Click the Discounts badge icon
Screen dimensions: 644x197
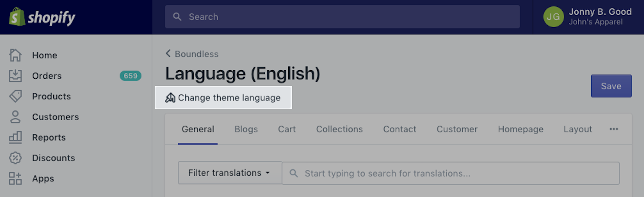(15, 158)
